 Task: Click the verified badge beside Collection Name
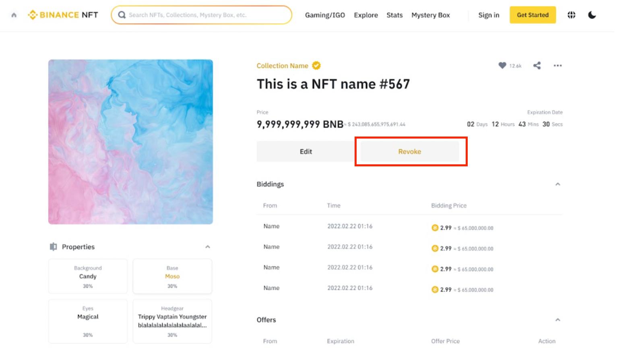tap(316, 65)
